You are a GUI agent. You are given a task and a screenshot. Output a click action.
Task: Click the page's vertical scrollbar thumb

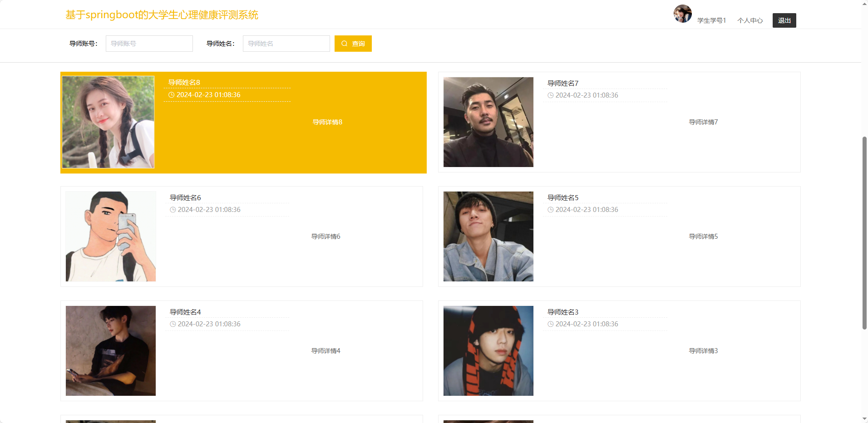point(864,233)
